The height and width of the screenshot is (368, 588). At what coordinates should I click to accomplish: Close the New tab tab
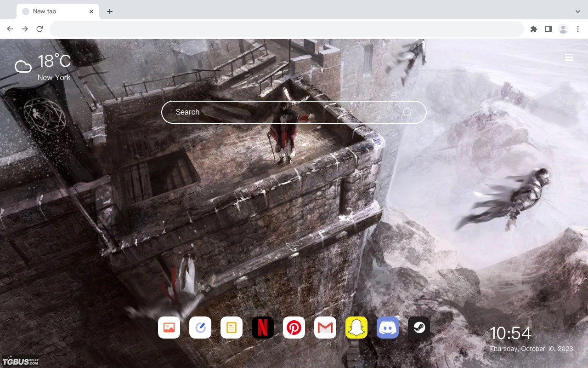click(x=91, y=11)
